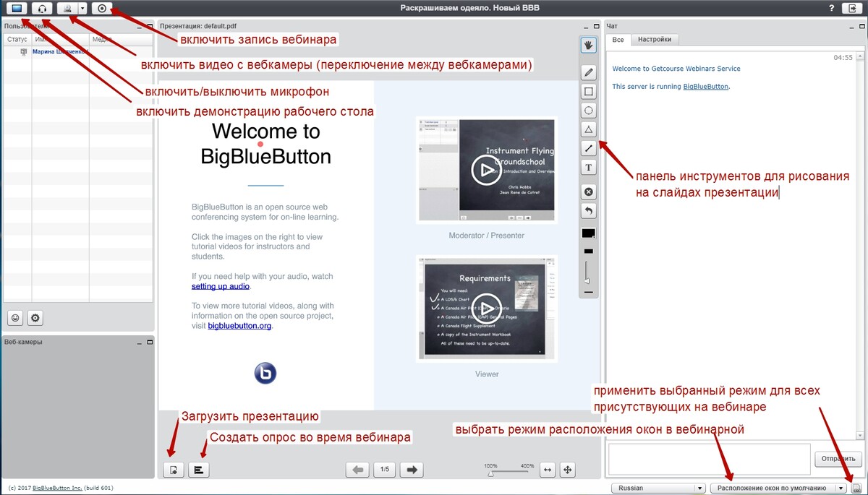The width and height of the screenshot is (868, 495).
Task: Click the 'Viewer' caption under the video
Action: click(x=487, y=374)
